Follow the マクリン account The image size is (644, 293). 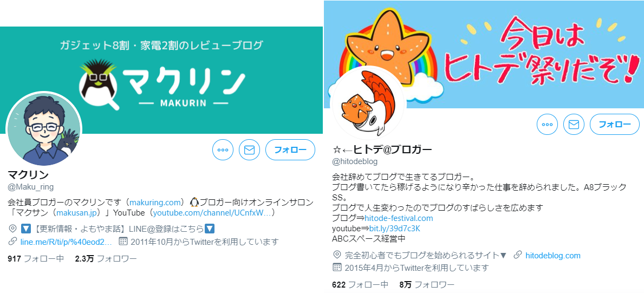(x=290, y=150)
